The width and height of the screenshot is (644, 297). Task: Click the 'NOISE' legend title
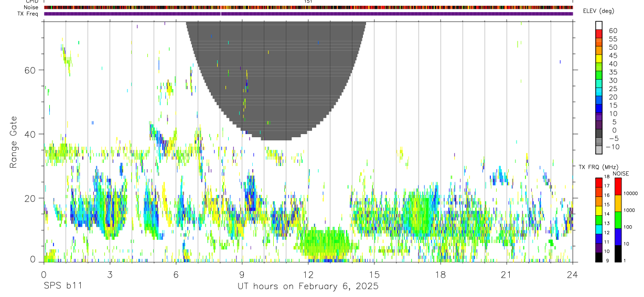point(620,173)
